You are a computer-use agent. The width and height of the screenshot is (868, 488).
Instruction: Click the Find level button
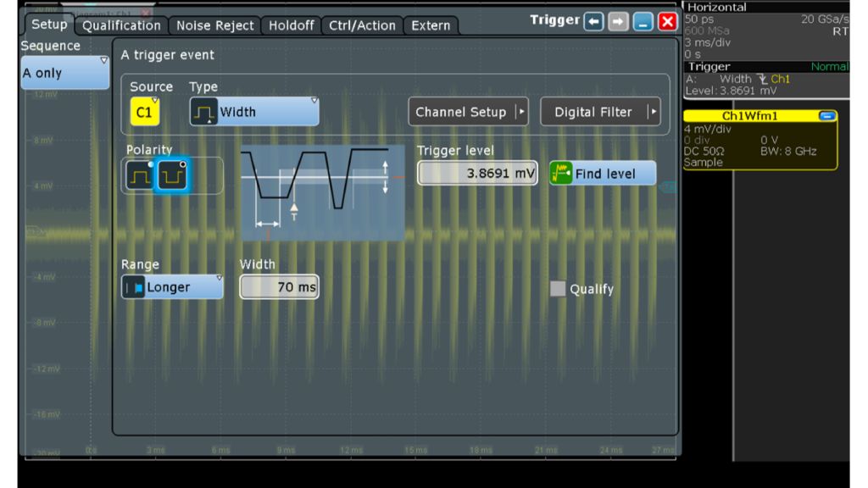pos(603,174)
